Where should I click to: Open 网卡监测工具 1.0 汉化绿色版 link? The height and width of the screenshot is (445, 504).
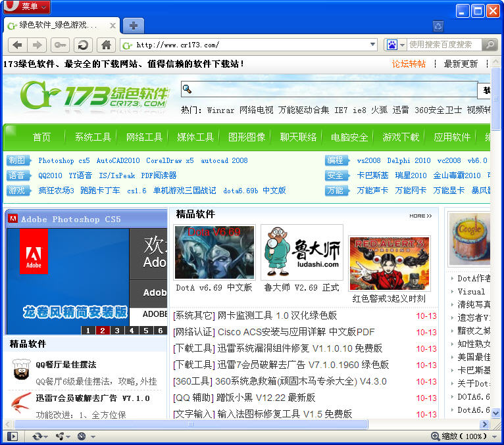[x=277, y=316]
